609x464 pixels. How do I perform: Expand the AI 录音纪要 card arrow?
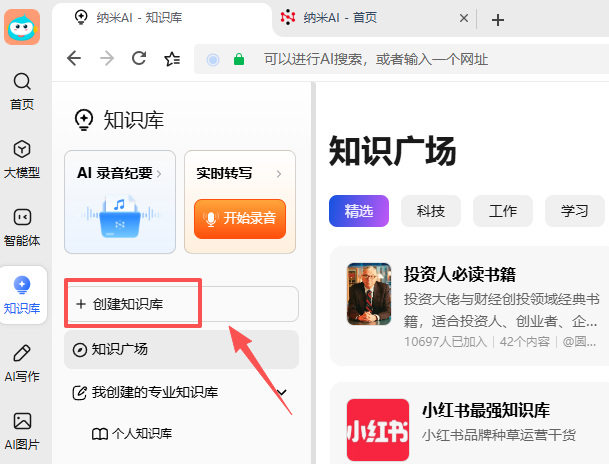coord(159,174)
